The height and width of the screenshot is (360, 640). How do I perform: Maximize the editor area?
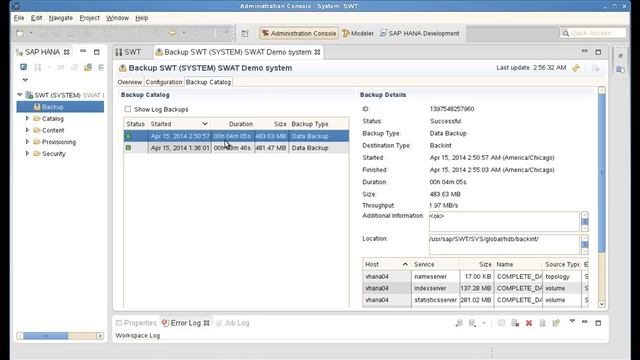(598, 52)
